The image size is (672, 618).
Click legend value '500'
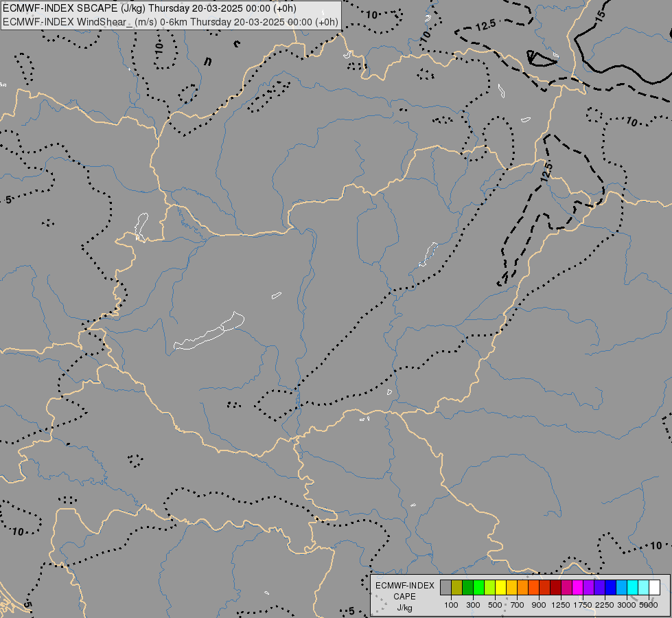[495, 605]
